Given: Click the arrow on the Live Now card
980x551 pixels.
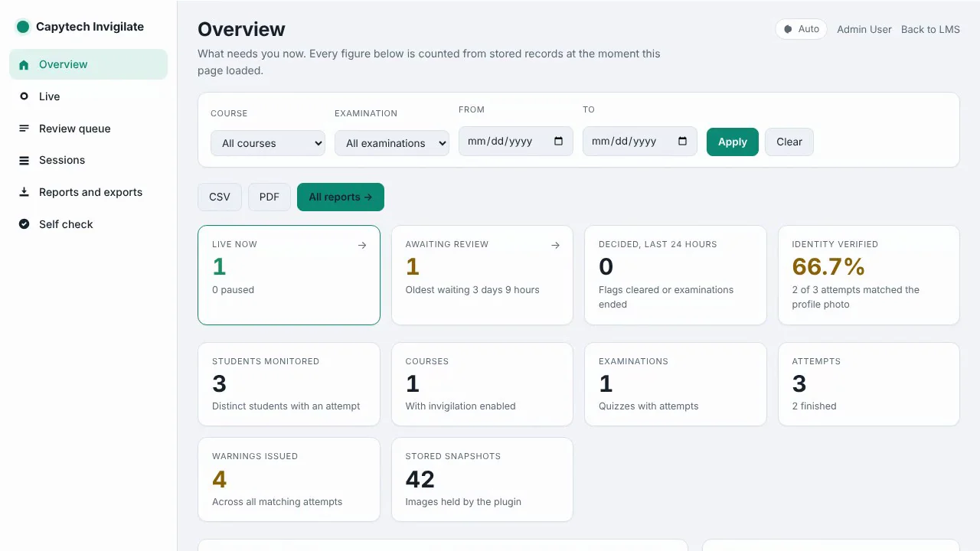Looking at the screenshot, I should click(x=362, y=245).
